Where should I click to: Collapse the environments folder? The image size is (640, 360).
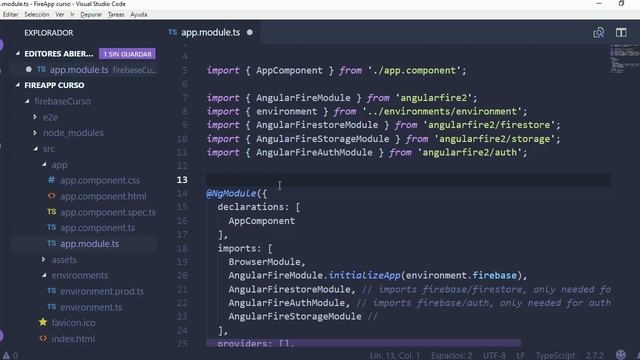pyautogui.click(x=44, y=276)
